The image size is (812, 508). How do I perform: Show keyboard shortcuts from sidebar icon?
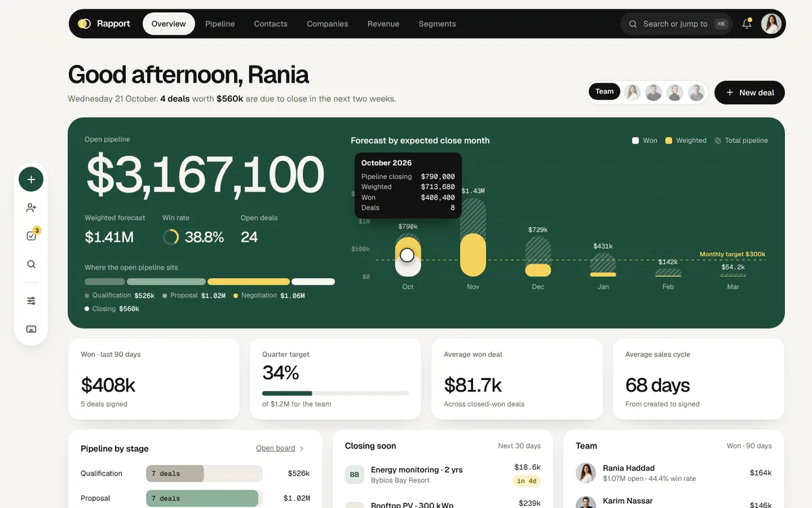coord(31,329)
